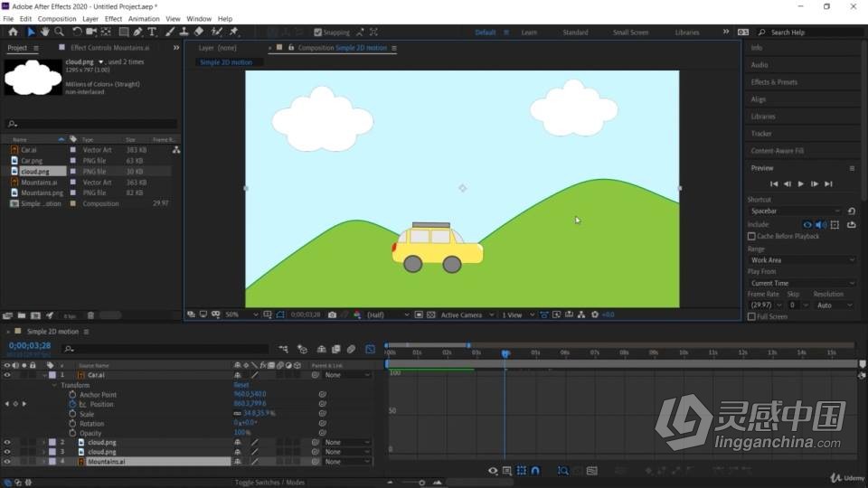Enable Motion Blur for timeline layers
This screenshot has height=488, width=868.
(x=351, y=349)
